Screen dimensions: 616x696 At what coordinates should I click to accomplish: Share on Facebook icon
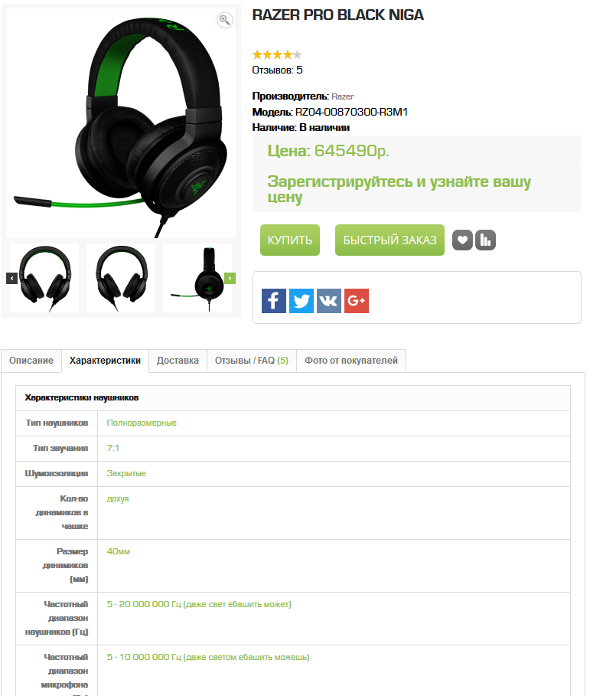[x=274, y=301]
